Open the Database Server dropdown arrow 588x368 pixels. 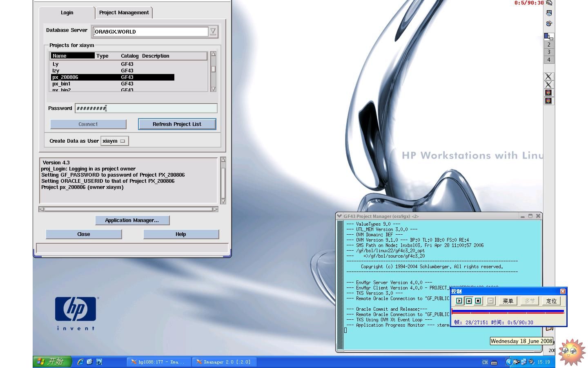coord(213,31)
